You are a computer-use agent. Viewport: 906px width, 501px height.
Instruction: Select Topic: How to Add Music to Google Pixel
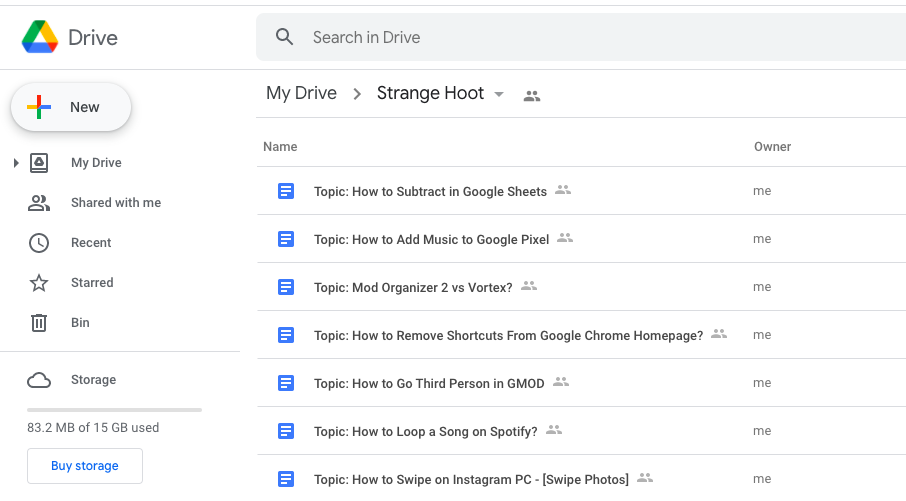(431, 239)
